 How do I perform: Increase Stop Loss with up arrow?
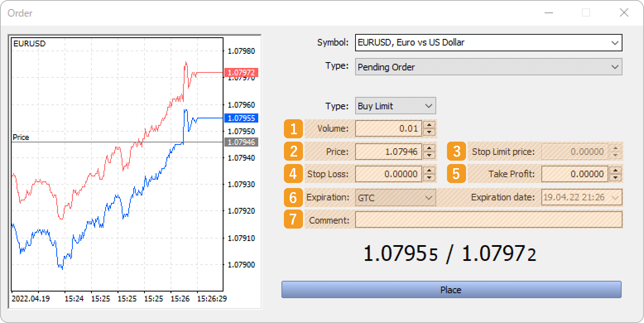430,170
